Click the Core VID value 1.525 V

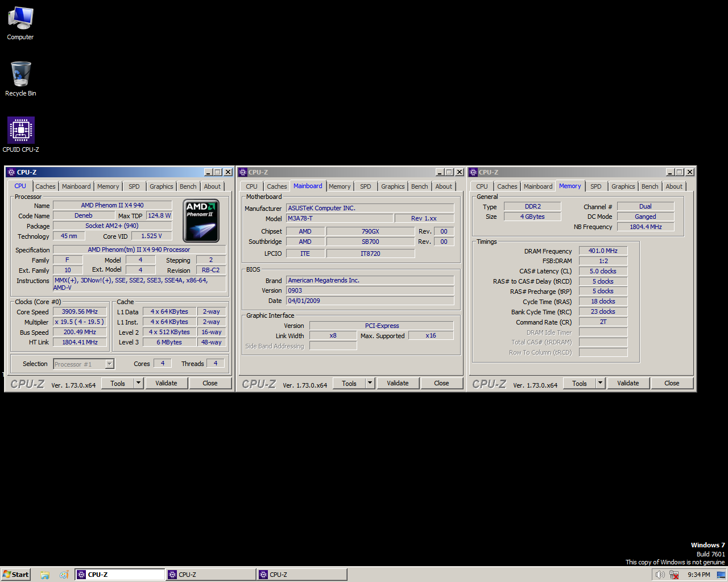[151, 236]
